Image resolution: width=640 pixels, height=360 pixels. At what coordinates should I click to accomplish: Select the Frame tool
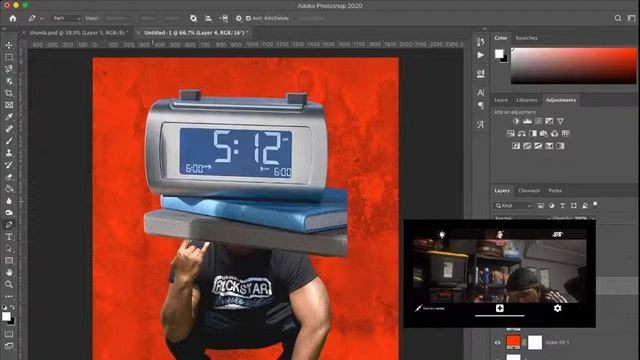(x=9, y=105)
